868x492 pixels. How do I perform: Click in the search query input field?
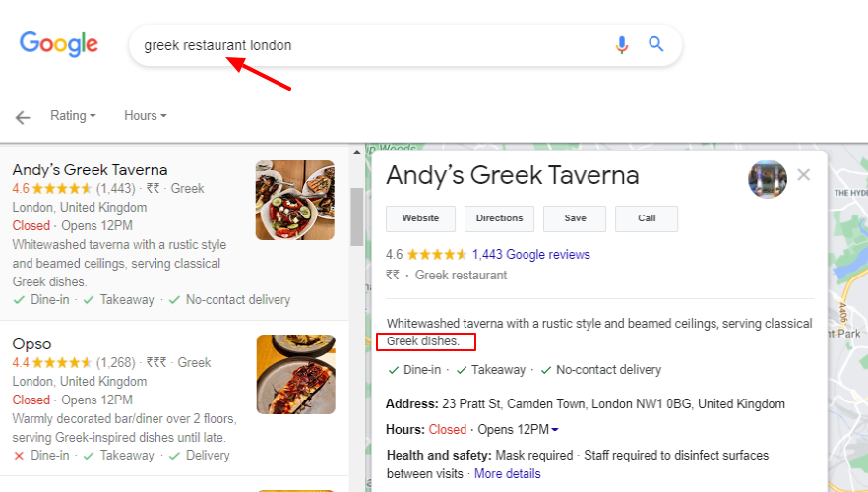coord(374,45)
